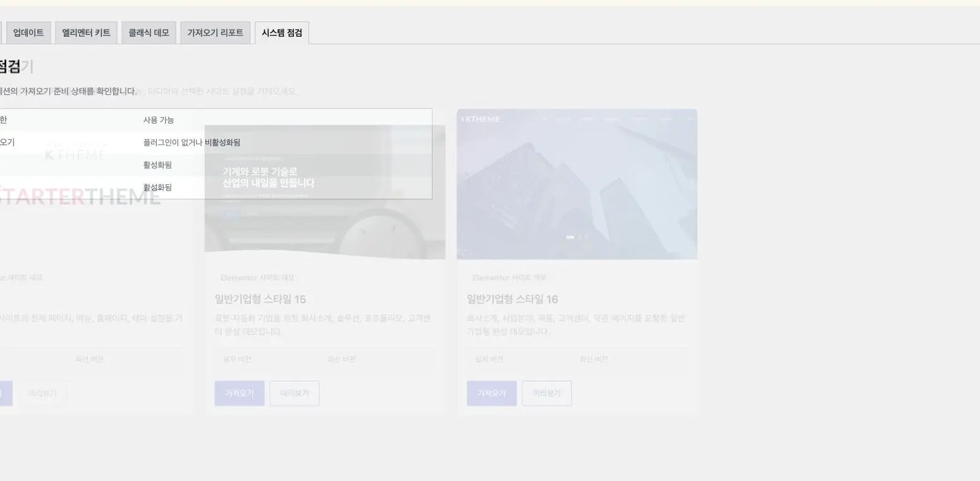The image size is (980, 481).
Task: Click 가져오기 button for 스타일 15
Action: point(240,393)
